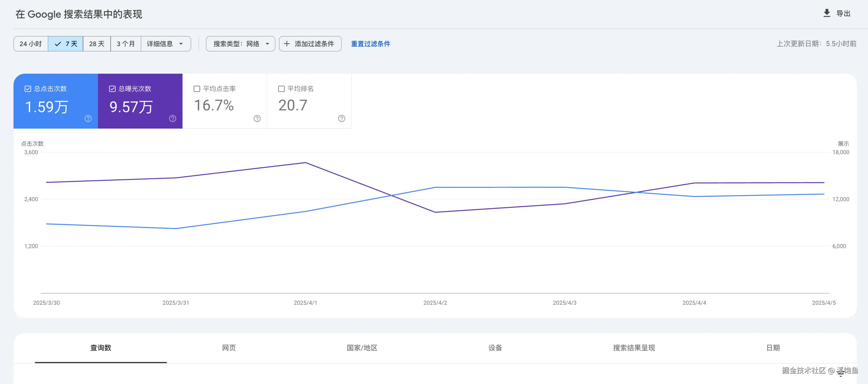Switch to the 网页 tab

point(229,348)
